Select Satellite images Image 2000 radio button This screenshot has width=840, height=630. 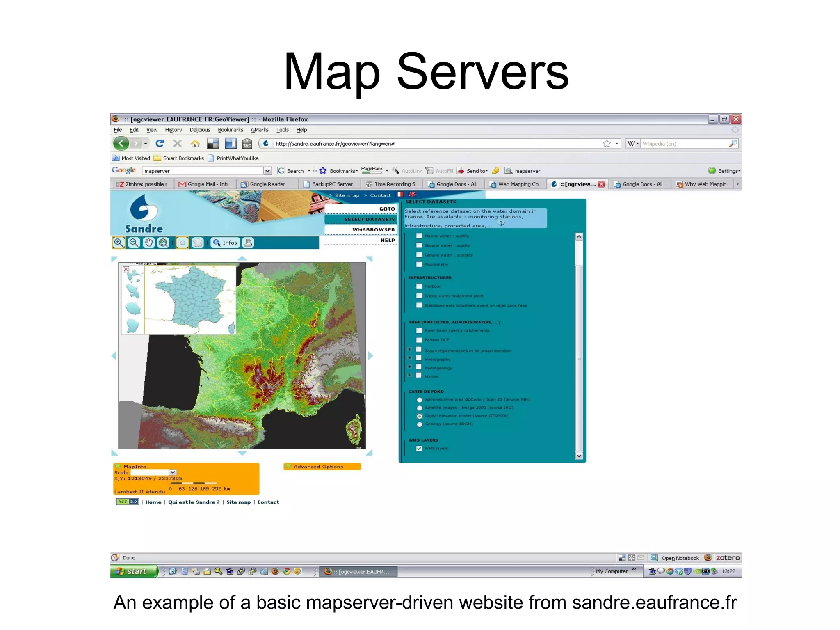point(419,408)
